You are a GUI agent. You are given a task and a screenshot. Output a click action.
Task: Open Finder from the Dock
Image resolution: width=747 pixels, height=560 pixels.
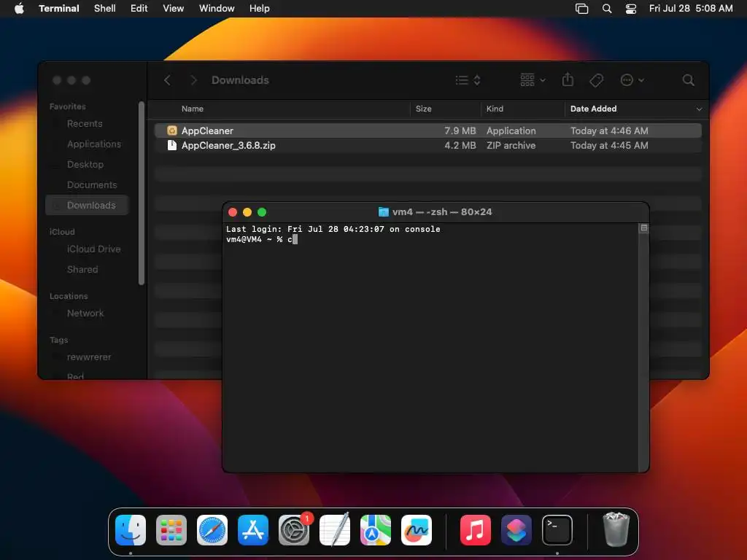pyautogui.click(x=131, y=530)
